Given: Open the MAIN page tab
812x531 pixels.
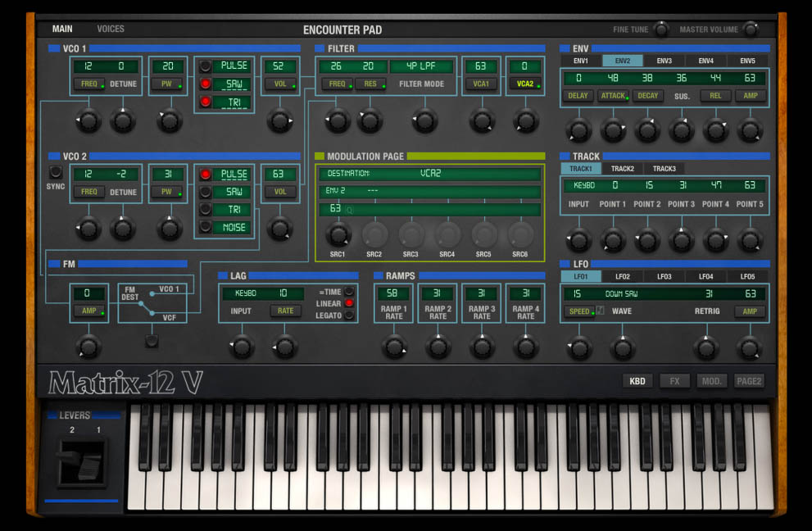Looking at the screenshot, I should (x=62, y=29).
